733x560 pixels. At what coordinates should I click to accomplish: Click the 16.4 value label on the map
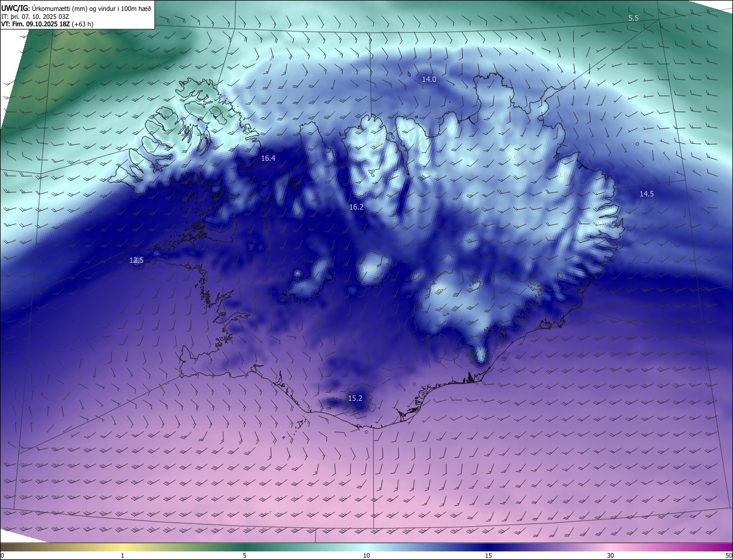click(268, 158)
